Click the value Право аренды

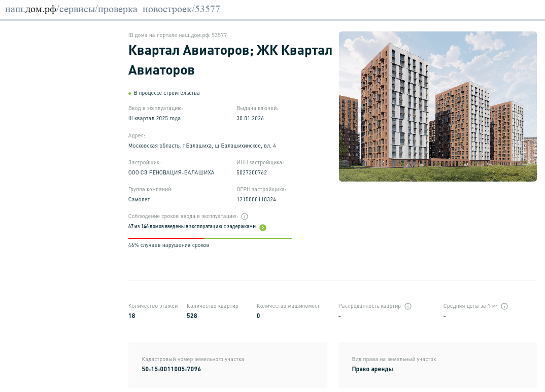coord(372,369)
